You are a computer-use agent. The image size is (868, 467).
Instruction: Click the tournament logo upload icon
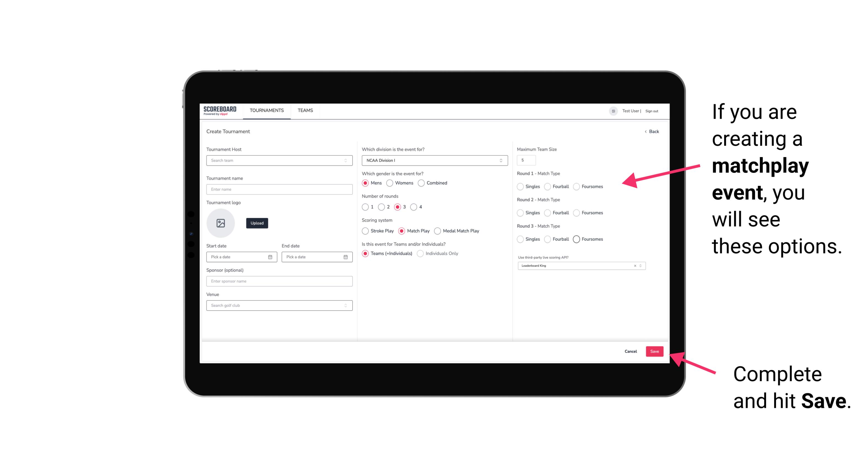coord(221,223)
